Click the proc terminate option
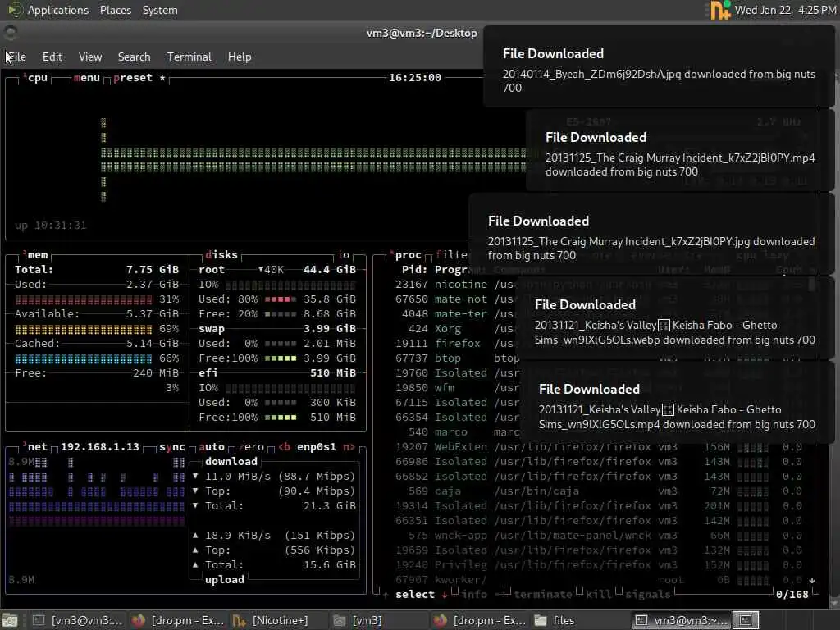The height and width of the screenshot is (630, 840). [545, 595]
